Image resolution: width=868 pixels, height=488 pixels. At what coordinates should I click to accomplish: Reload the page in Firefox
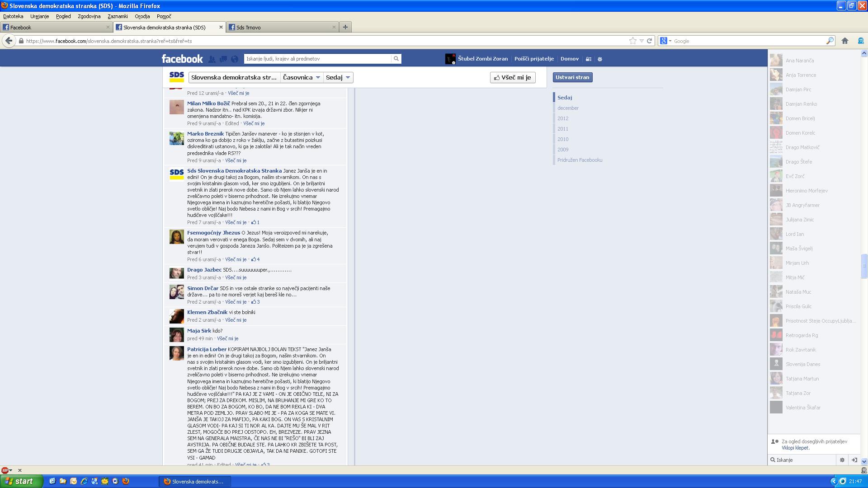650,41
